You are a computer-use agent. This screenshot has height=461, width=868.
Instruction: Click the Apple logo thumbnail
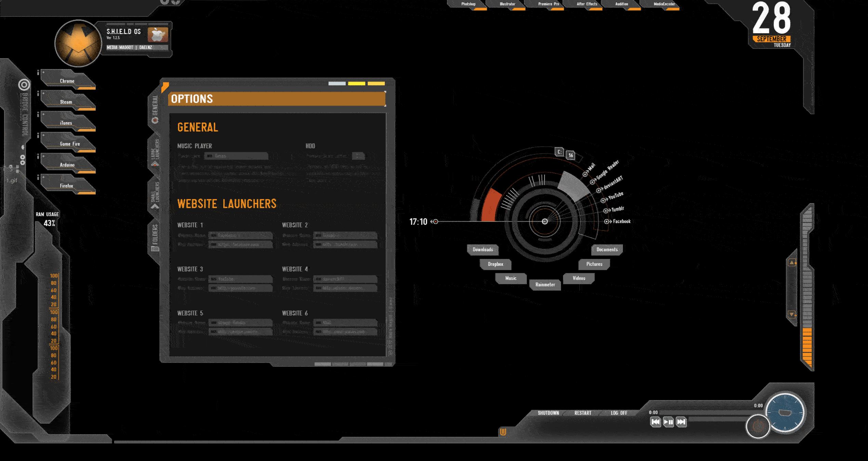pyautogui.click(x=158, y=35)
